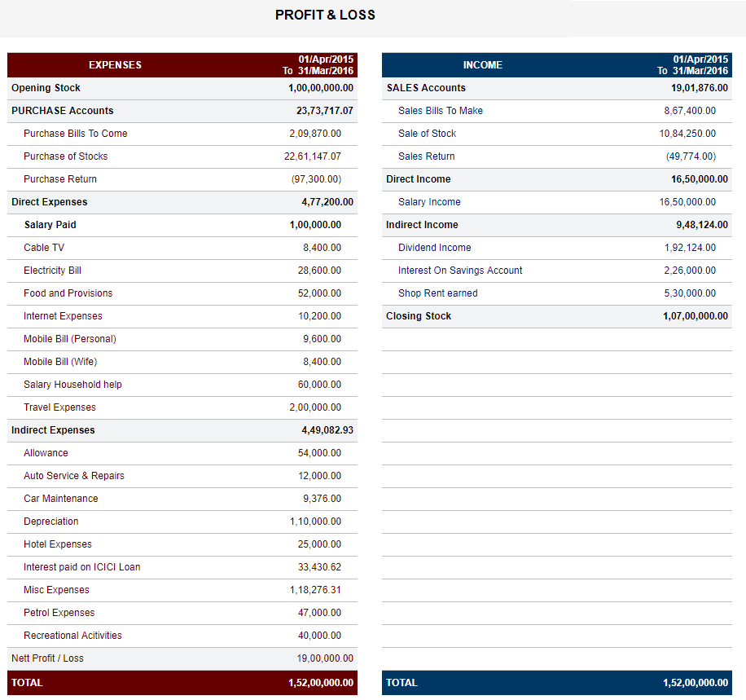Viewport: 746px width, 700px height.
Task: Open Interest paid on ICICI Loan
Action: [x=81, y=568]
